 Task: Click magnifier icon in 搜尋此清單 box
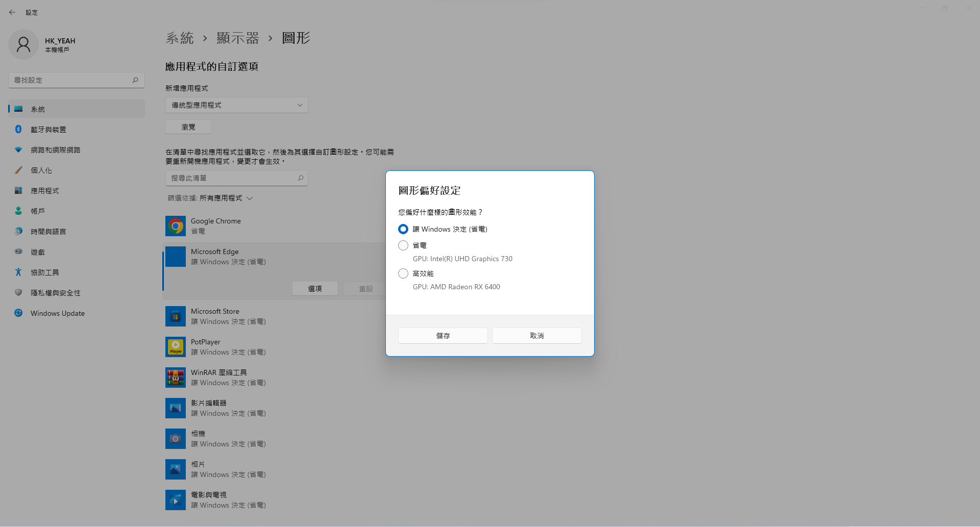click(301, 178)
